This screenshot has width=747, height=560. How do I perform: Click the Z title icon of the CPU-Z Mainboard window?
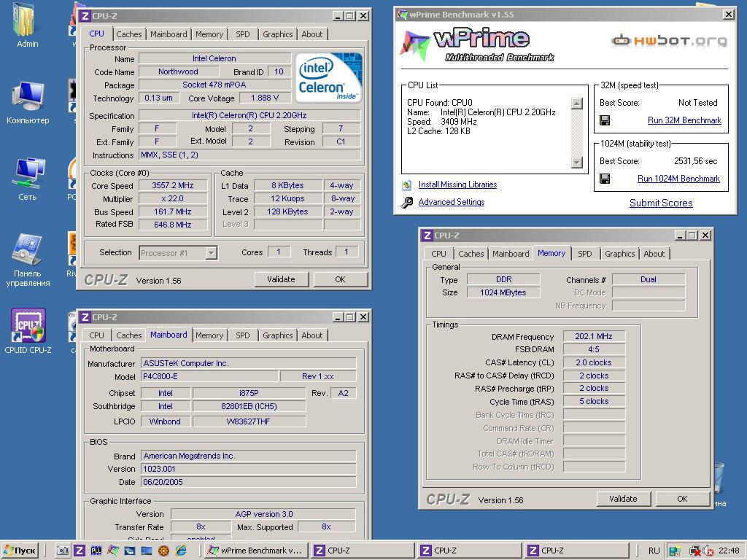[x=85, y=317]
